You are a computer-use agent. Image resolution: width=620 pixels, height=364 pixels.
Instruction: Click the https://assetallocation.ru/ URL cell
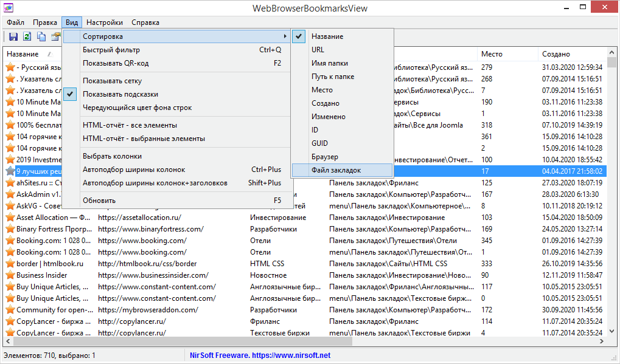(x=139, y=218)
